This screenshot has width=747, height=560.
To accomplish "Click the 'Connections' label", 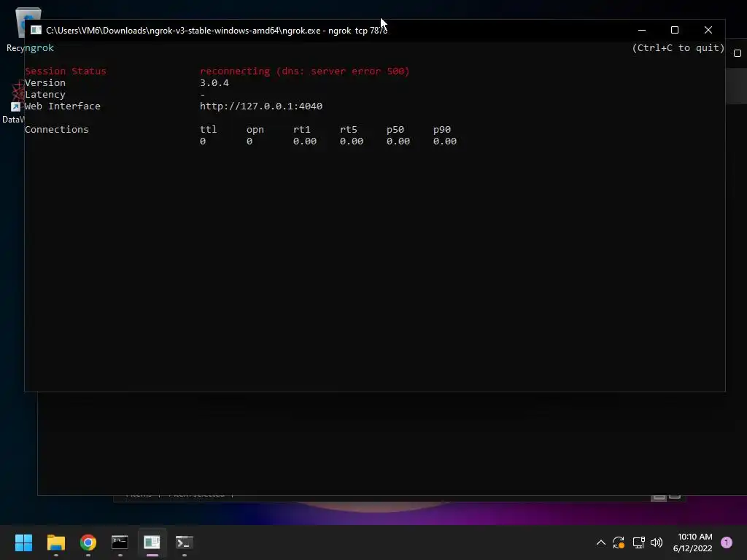I will pos(57,130).
